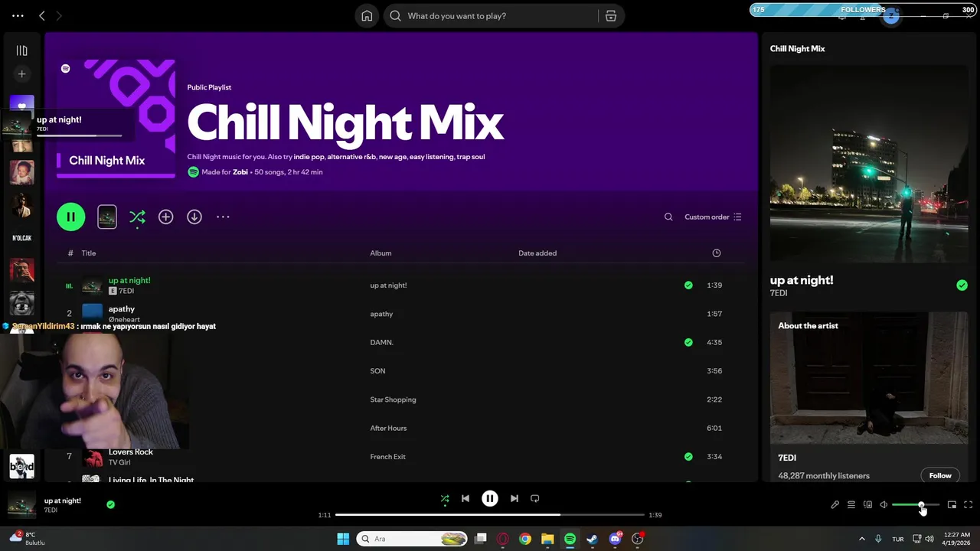Open Opera browser from taskbar
Image resolution: width=980 pixels, height=551 pixels.
coord(503,539)
